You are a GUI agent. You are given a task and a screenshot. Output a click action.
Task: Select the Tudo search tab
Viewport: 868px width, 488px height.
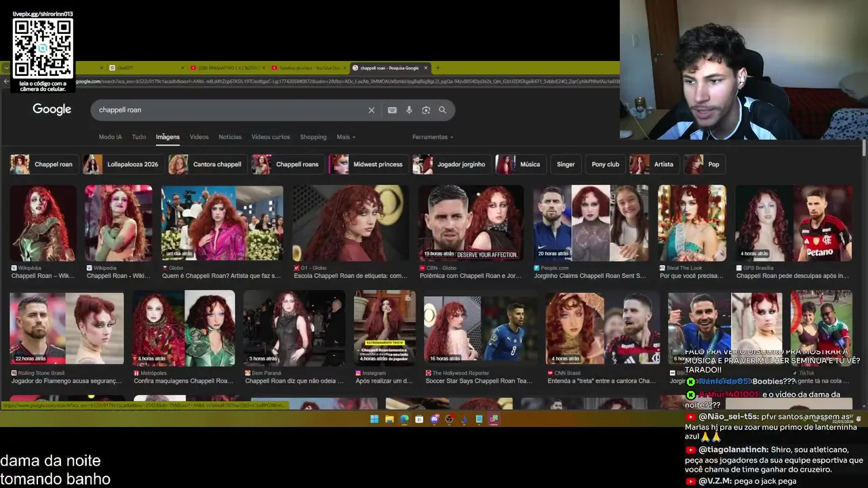139,137
